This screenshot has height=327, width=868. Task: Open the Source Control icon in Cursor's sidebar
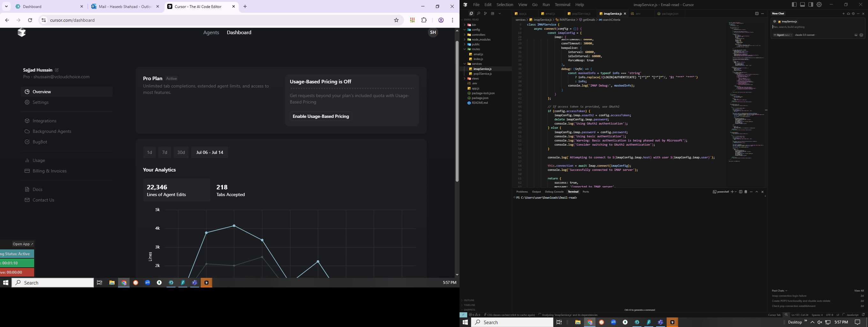coord(486,13)
